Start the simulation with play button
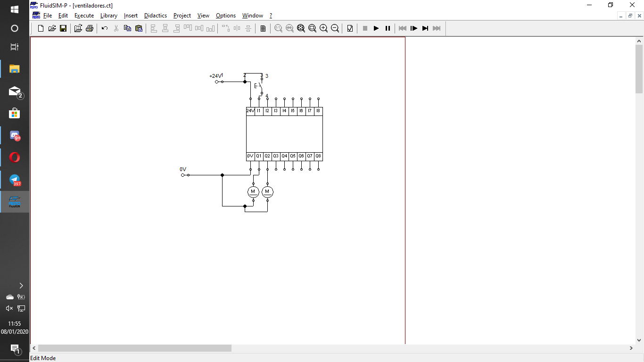The height and width of the screenshot is (362, 644). pos(376,28)
